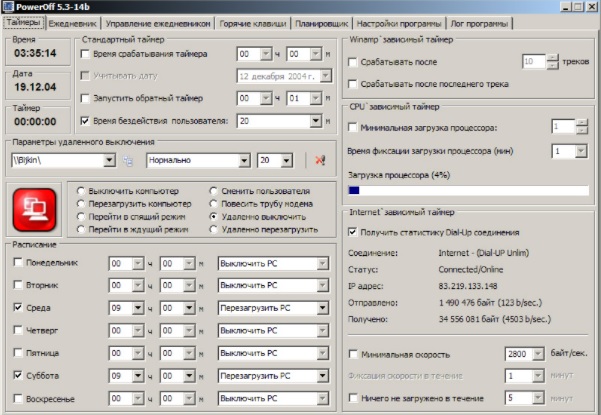Open Среда hours dropdown showing 09
The height and width of the screenshot is (415, 601).
click(x=138, y=308)
